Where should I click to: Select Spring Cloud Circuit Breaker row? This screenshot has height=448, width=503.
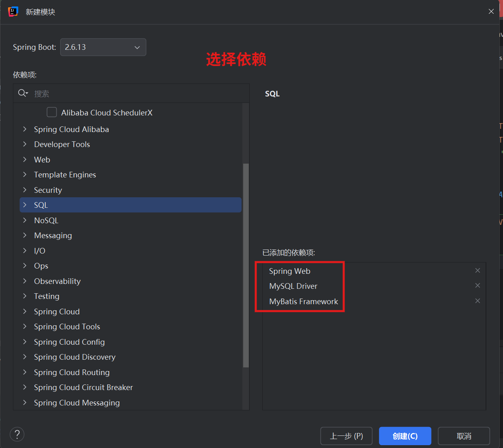click(x=131, y=387)
